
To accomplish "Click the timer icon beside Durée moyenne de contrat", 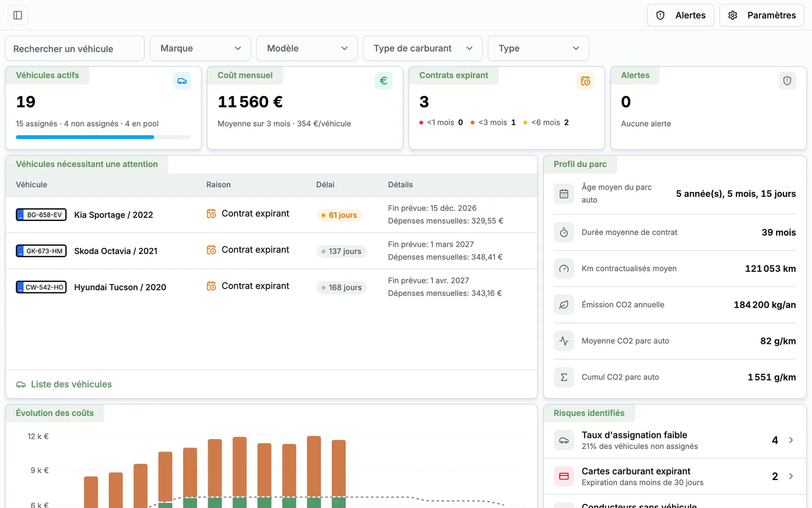I will tap(564, 233).
